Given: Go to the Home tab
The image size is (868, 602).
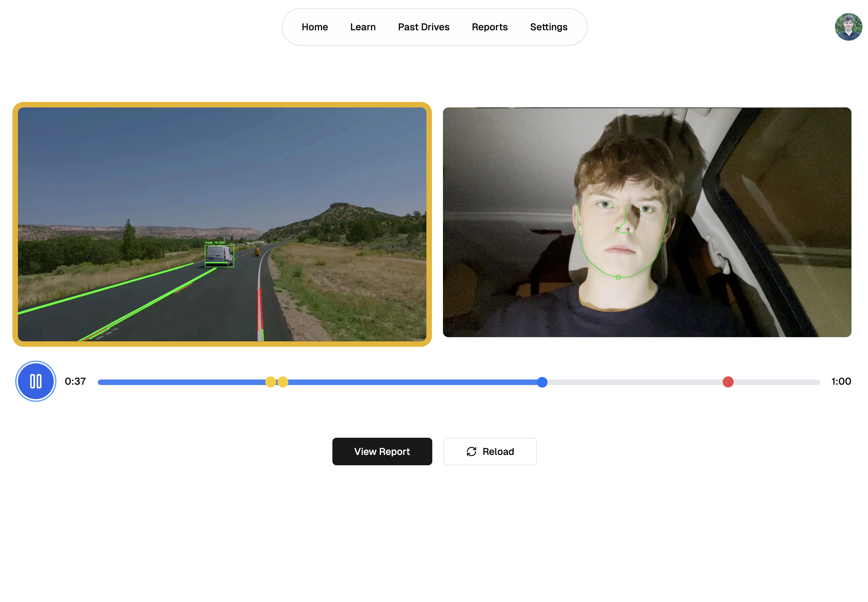Looking at the screenshot, I should (x=314, y=27).
